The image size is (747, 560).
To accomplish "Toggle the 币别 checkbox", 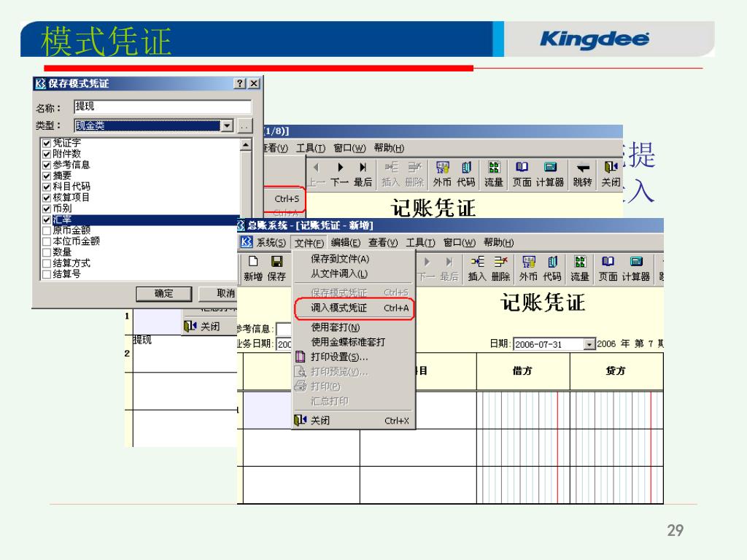I will pyautogui.click(x=46, y=209).
